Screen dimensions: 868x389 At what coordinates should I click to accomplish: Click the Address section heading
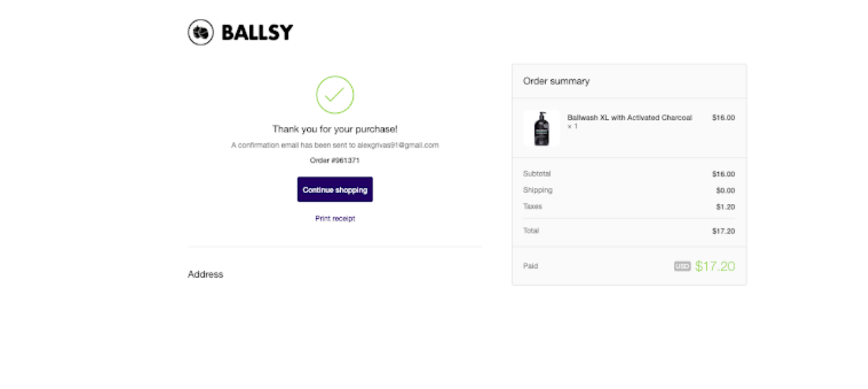(x=206, y=275)
